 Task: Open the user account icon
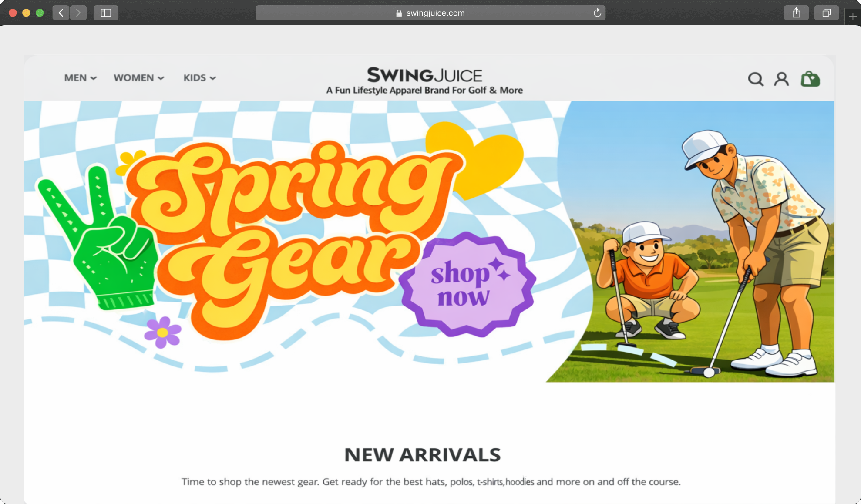tap(781, 79)
